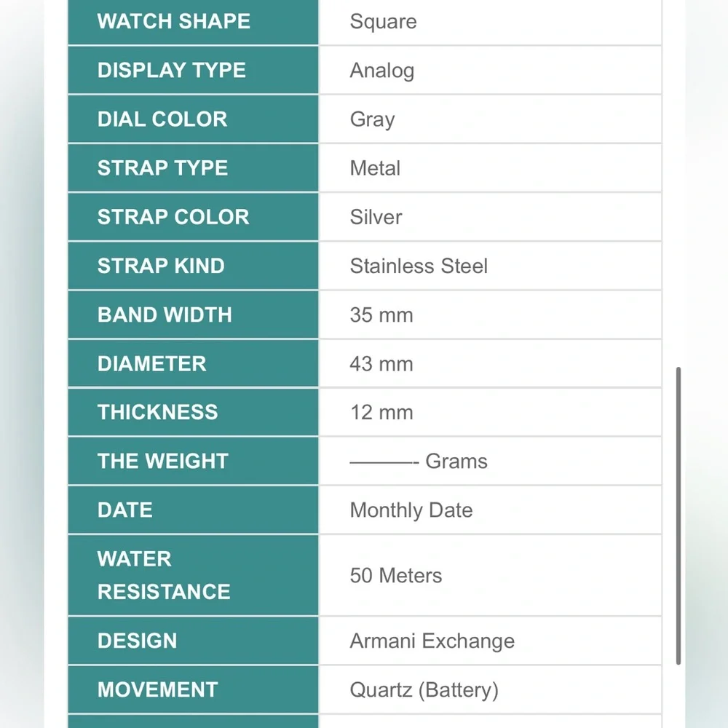Viewport: 728px width, 728px height.
Task: Click the 12 mm thickness value
Action: (x=381, y=412)
